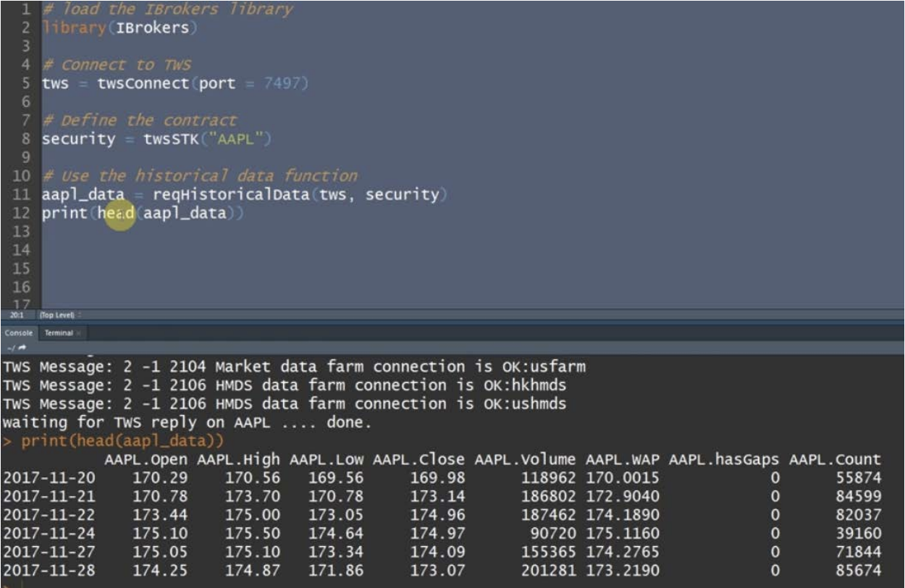Select the Console tab
This screenshot has width=905, height=588.
[17, 333]
